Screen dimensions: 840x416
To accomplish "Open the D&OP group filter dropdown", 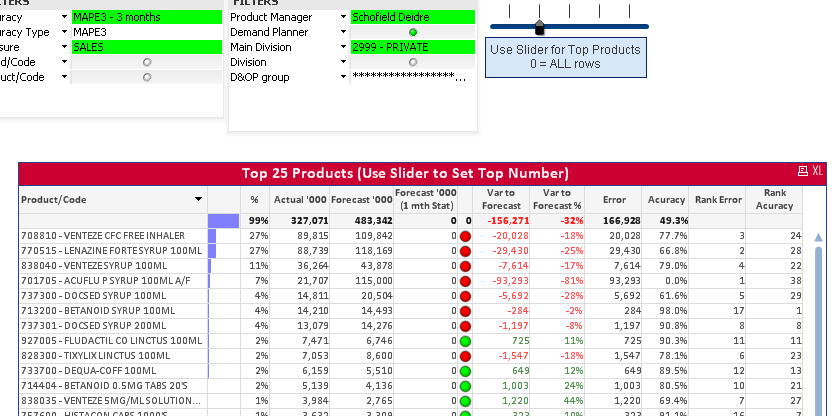I will (x=343, y=77).
